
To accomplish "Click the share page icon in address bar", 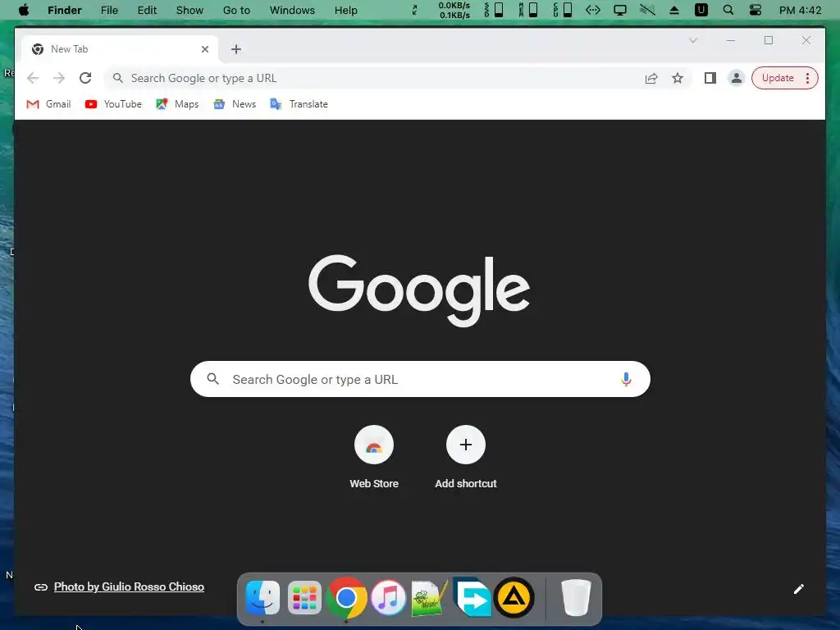I will [x=651, y=78].
